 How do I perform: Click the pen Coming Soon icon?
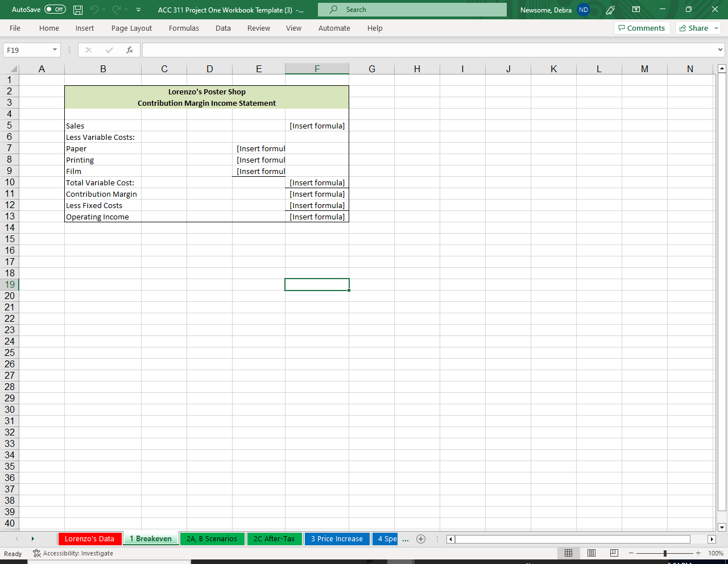click(611, 10)
